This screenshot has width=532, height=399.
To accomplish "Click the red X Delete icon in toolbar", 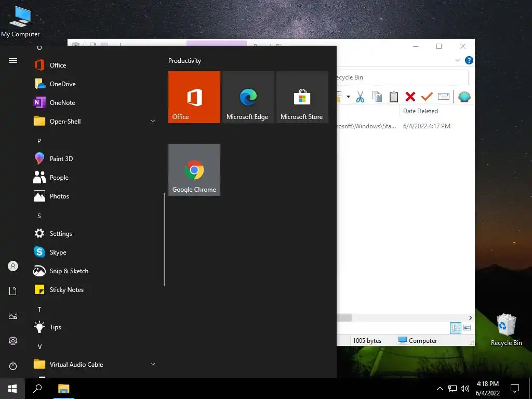I will (x=410, y=97).
